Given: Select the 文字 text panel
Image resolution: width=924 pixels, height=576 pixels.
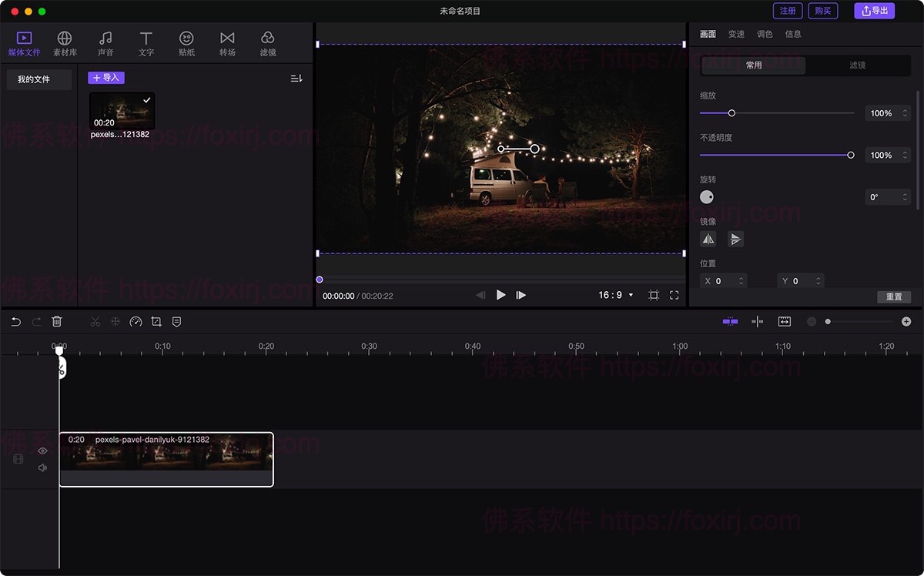Looking at the screenshot, I should pos(146,42).
